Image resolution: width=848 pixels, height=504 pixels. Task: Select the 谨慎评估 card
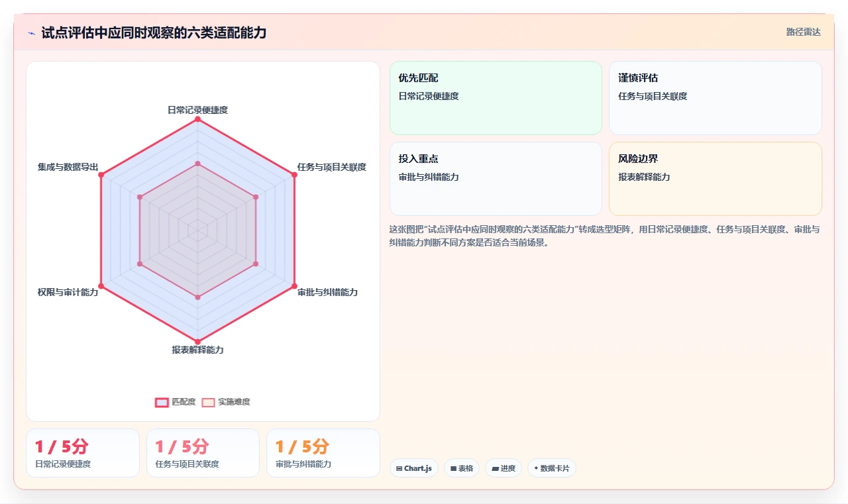click(x=715, y=98)
